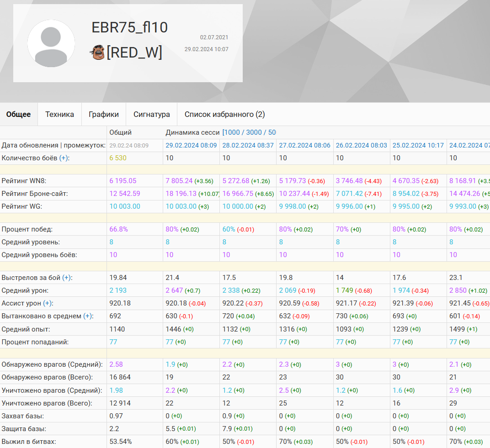Go to the Общее tab
490x448 pixels.
click(19, 114)
